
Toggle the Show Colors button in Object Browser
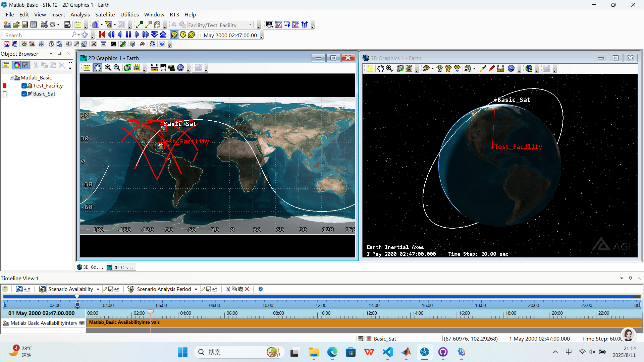[x=16, y=65]
